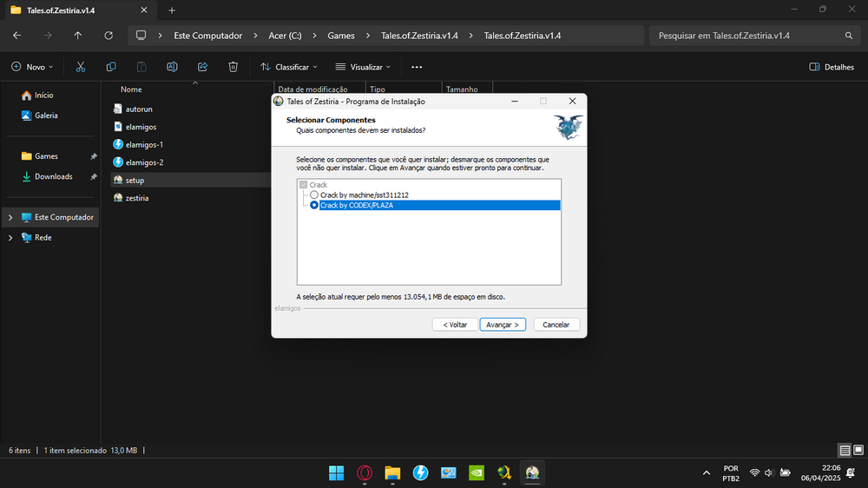868x488 pixels.
Task: Click the Rename icon in toolbar
Action: point(172,67)
